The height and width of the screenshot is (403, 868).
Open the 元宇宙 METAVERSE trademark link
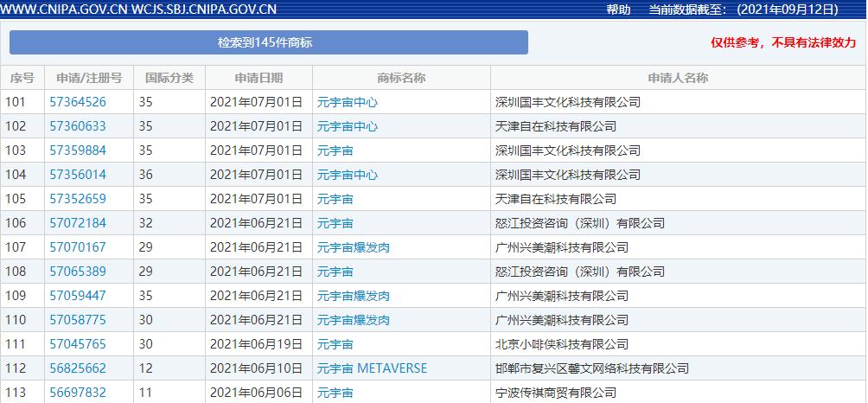372,368
